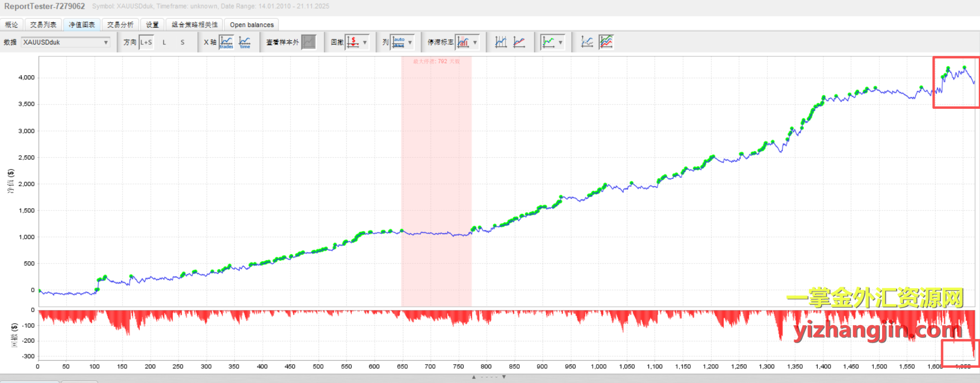Go to the 设置 tab
The height and width of the screenshot is (383, 980).
click(152, 25)
